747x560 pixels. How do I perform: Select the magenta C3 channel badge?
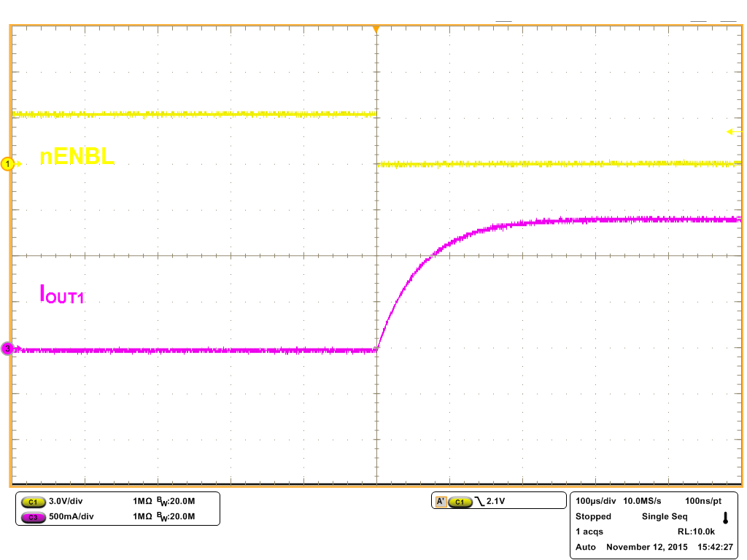(33, 517)
